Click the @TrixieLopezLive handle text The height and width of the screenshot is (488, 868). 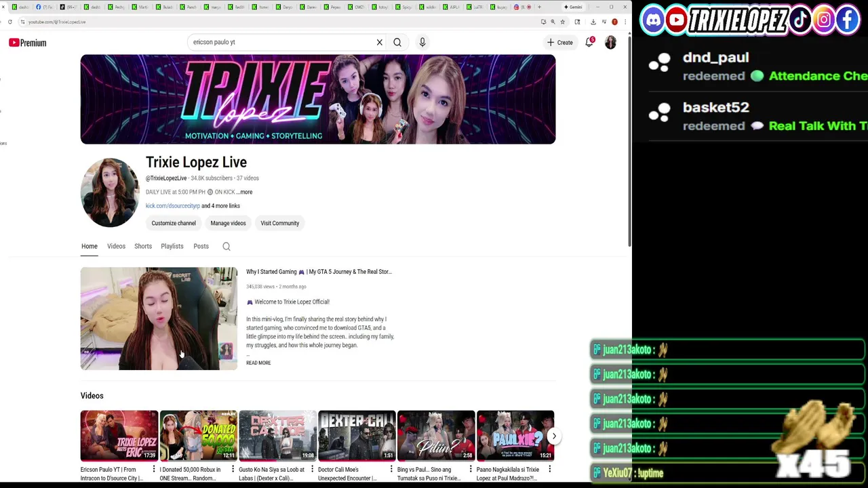pos(166,178)
